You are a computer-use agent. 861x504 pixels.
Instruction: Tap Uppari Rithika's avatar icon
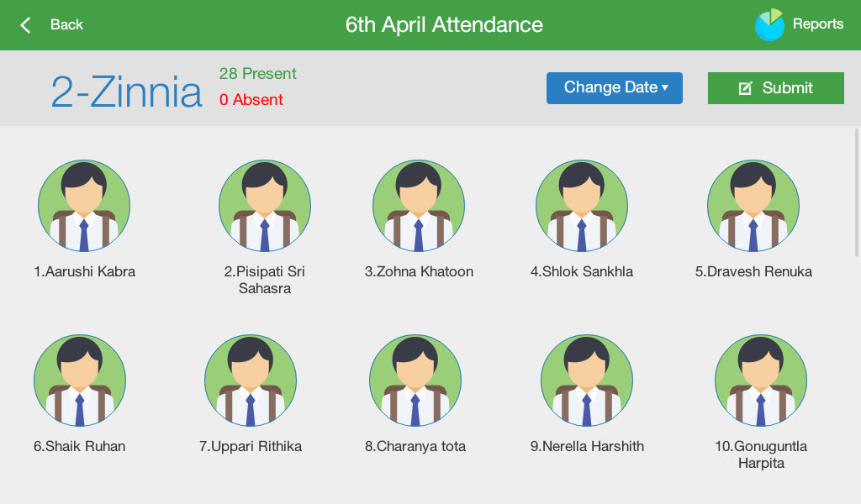pos(251,381)
